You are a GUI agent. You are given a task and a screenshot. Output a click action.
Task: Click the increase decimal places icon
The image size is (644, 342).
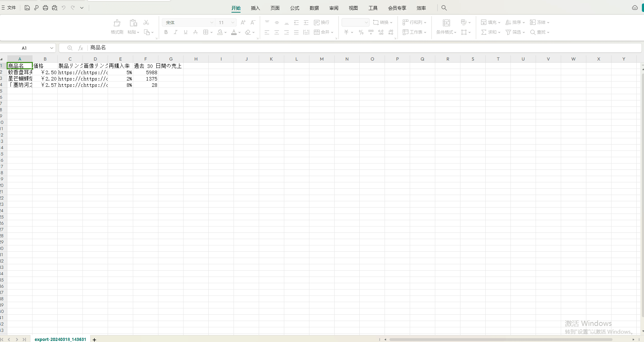coord(381,32)
